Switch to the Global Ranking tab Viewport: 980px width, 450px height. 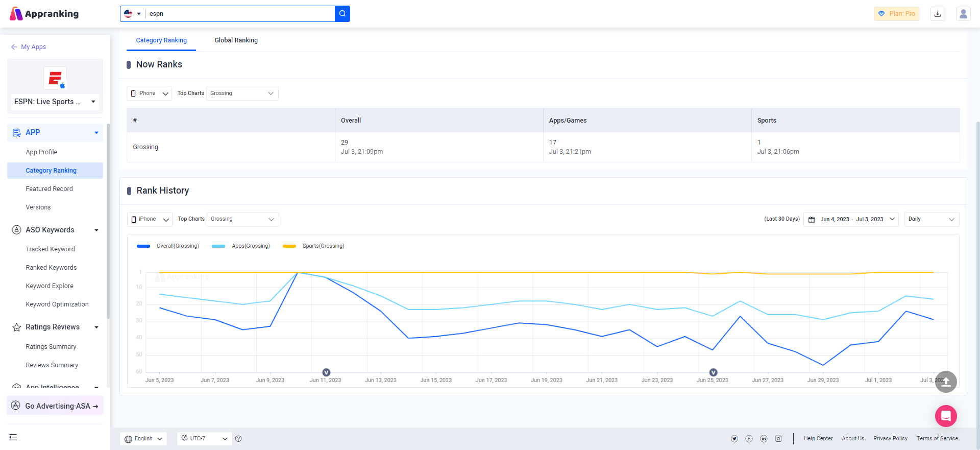[x=236, y=40]
